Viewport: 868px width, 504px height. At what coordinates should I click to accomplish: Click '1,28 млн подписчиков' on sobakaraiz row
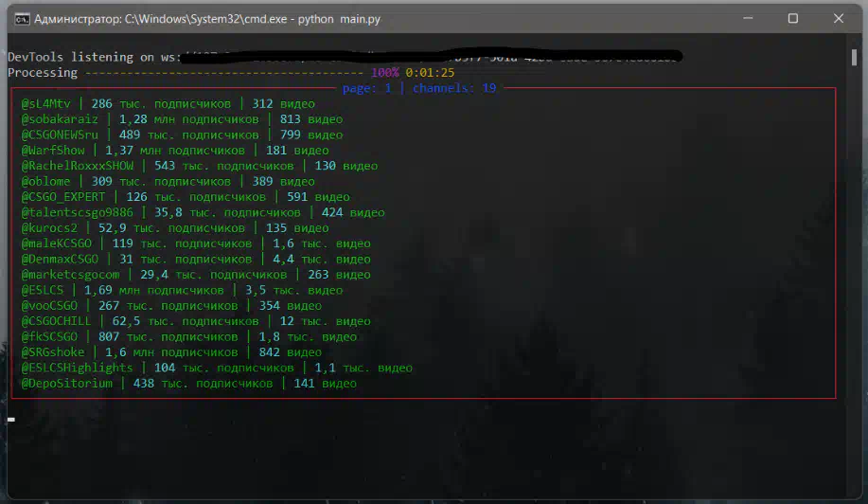pos(188,119)
